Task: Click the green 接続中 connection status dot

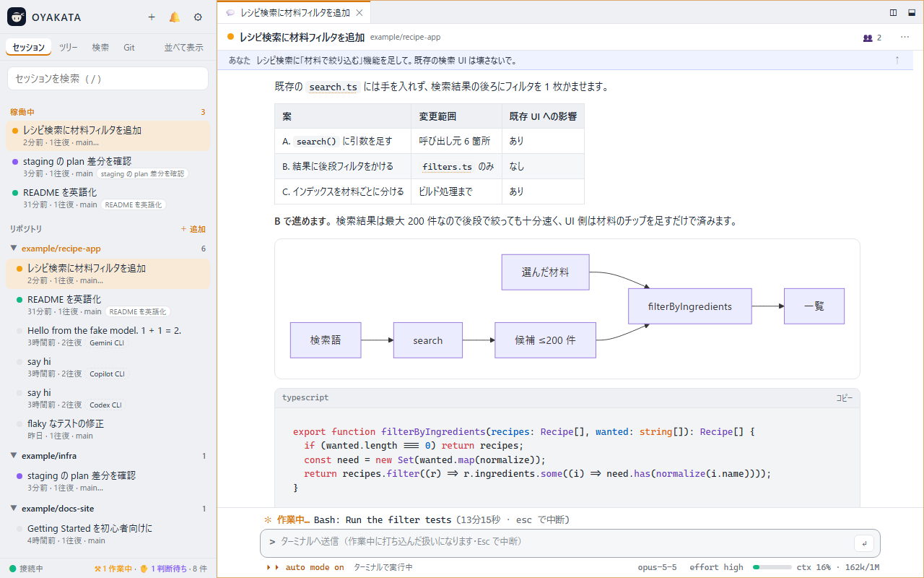Action: pos(12,569)
